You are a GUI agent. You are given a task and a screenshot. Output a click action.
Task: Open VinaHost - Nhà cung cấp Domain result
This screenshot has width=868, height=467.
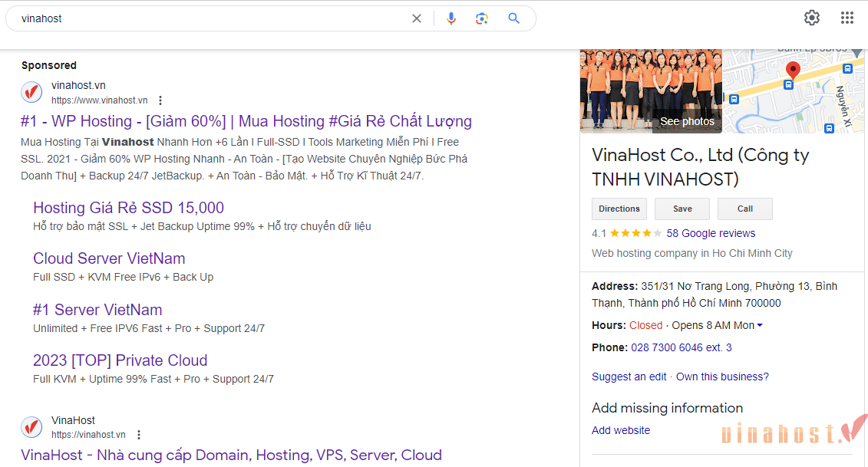(232, 455)
